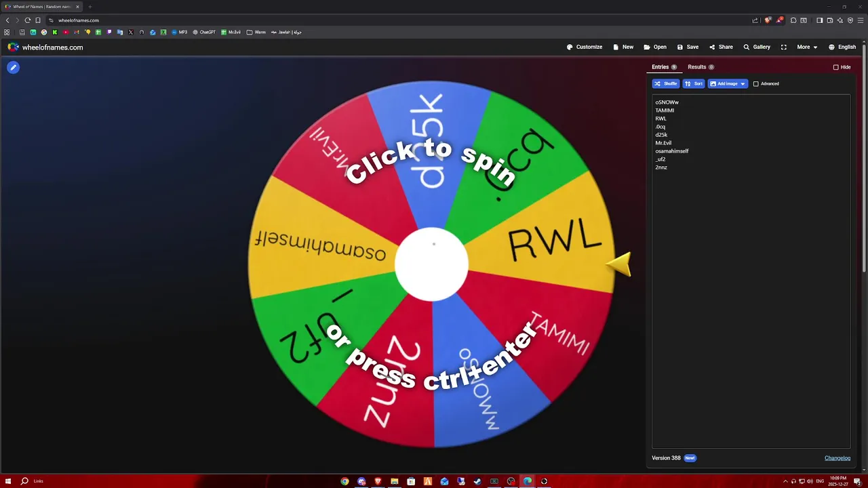This screenshot has height=488, width=868.
Task: Open the Jawlah bookmark
Action: (286, 32)
